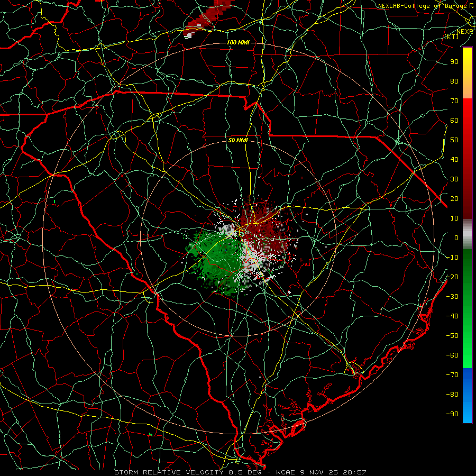The image size is (476, 476).
Task: Pick the gray zero segment of color bar
Action: coord(467,234)
